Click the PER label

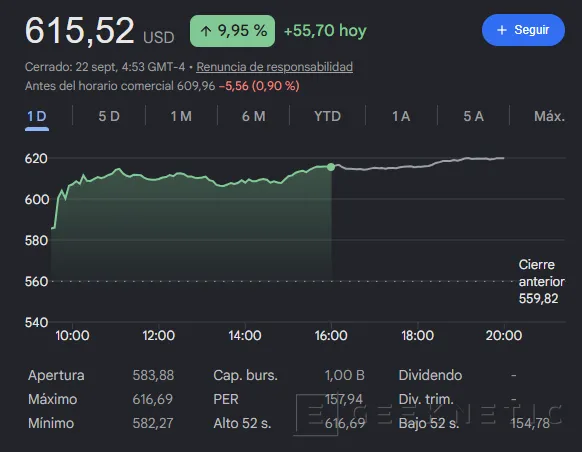point(226,399)
